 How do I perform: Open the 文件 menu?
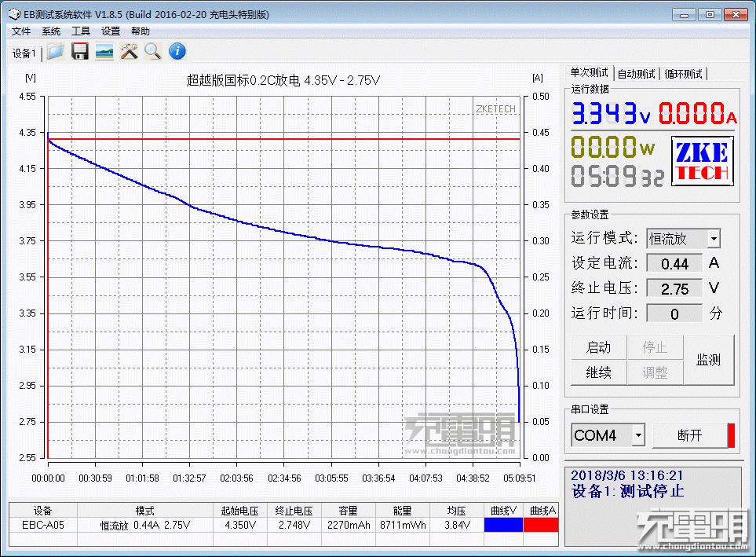20,31
